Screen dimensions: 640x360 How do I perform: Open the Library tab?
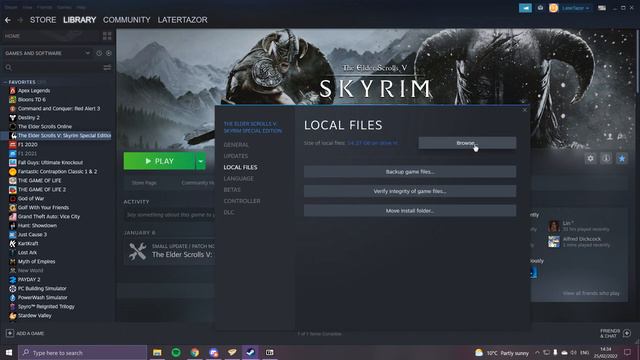(79, 20)
